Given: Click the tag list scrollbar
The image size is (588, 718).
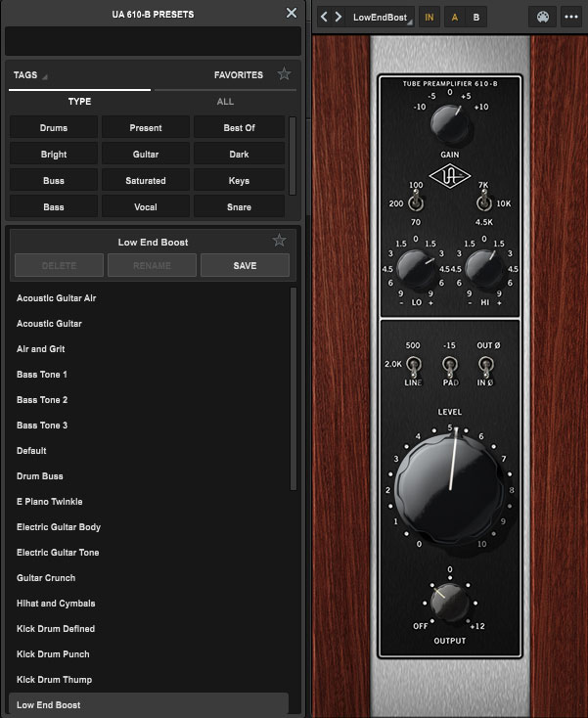Looking at the screenshot, I should tap(293, 156).
